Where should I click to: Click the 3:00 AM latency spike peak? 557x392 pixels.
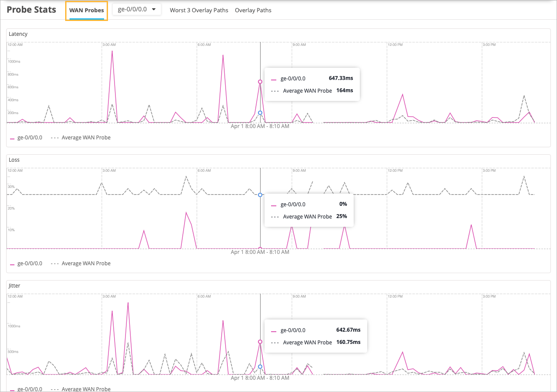click(112, 51)
